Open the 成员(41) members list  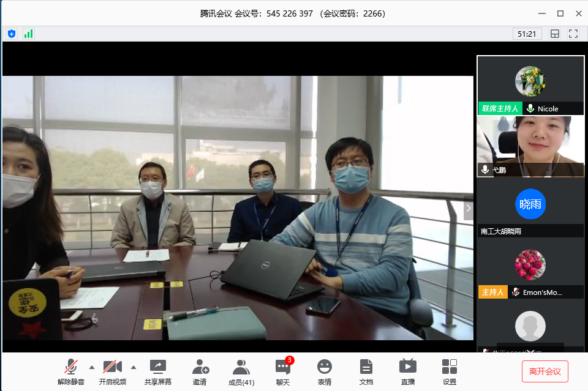click(241, 371)
